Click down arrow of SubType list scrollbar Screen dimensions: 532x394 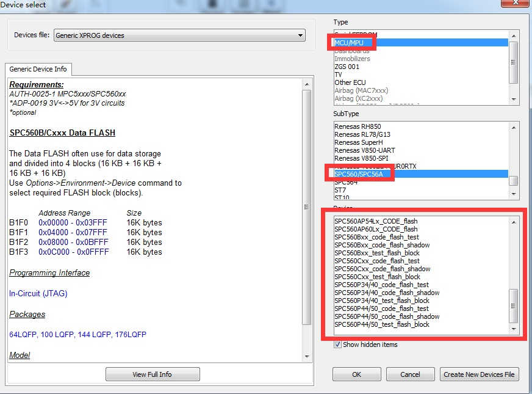pyautogui.click(x=514, y=194)
